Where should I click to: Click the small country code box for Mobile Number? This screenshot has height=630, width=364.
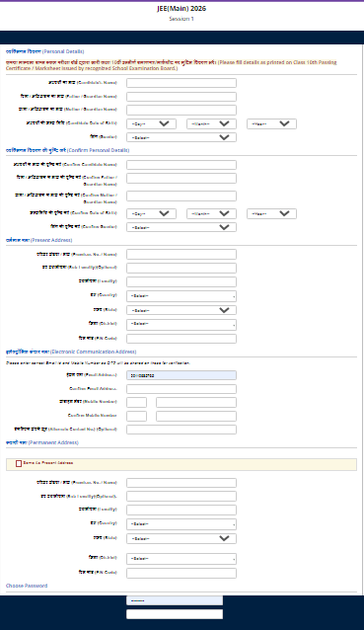[136, 402]
